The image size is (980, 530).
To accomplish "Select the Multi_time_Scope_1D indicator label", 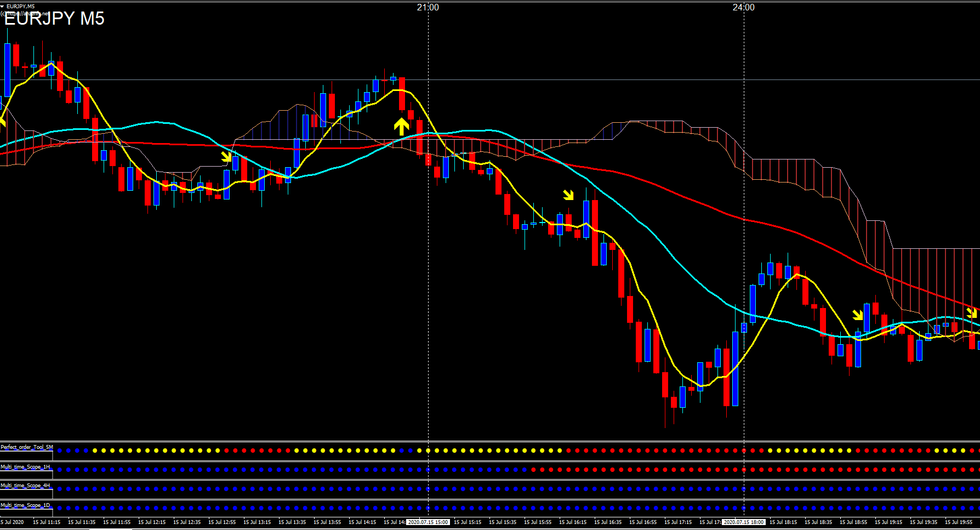I will 25,505.
